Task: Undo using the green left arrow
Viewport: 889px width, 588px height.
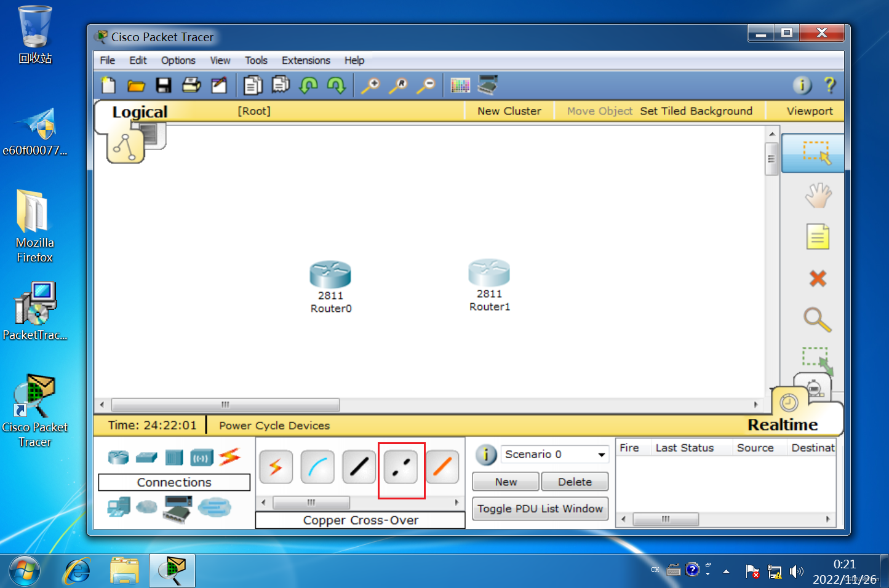Action: click(308, 85)
